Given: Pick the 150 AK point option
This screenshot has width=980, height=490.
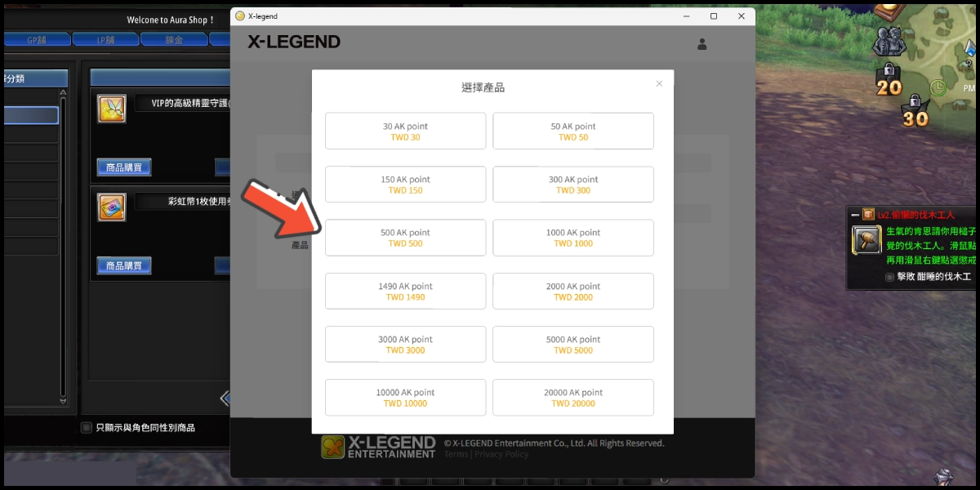Looking at the screenshot, I should 405,185.
